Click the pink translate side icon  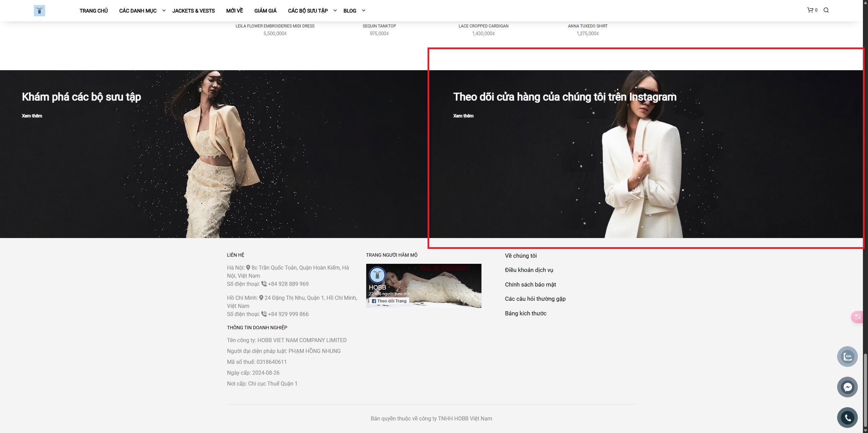click(857, 317)
